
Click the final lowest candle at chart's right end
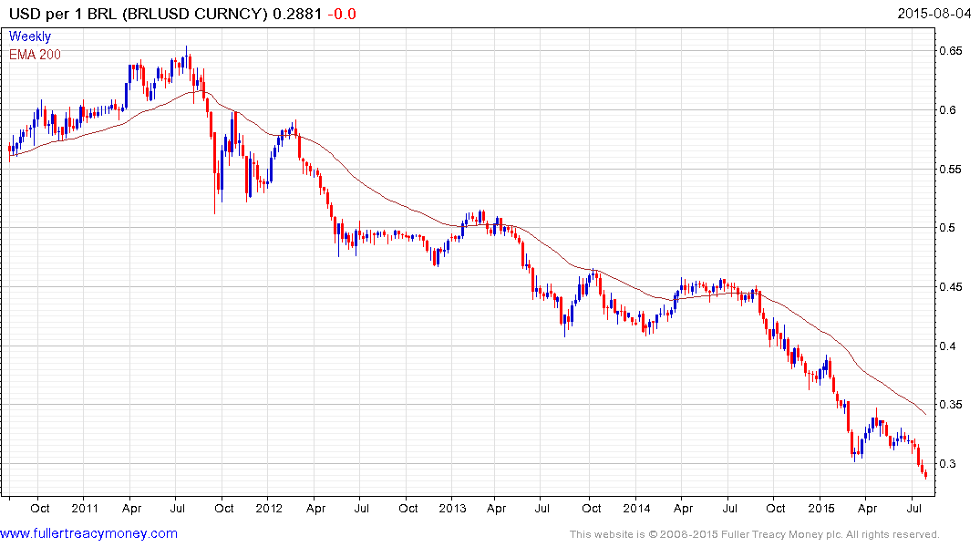click(926, 473)
